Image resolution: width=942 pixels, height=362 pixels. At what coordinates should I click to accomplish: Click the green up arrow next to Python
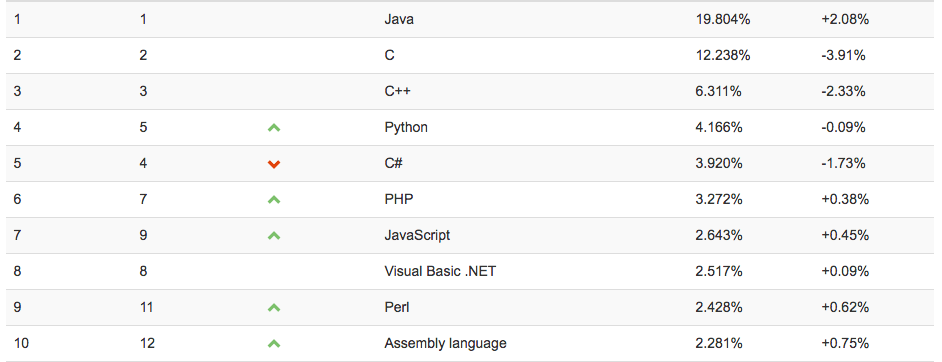(x=274, y=128)
